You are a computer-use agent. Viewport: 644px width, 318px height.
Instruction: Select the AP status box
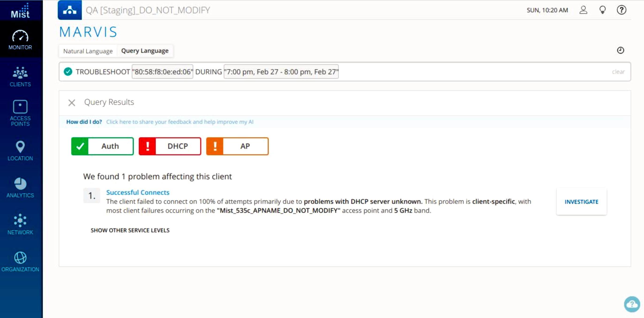[237, 146]
